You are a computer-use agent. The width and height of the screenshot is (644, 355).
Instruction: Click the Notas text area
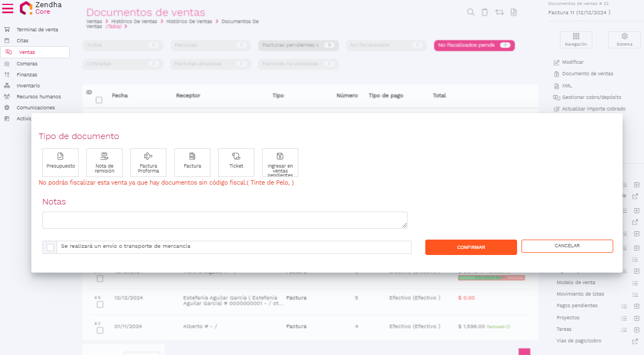point(225,220)
